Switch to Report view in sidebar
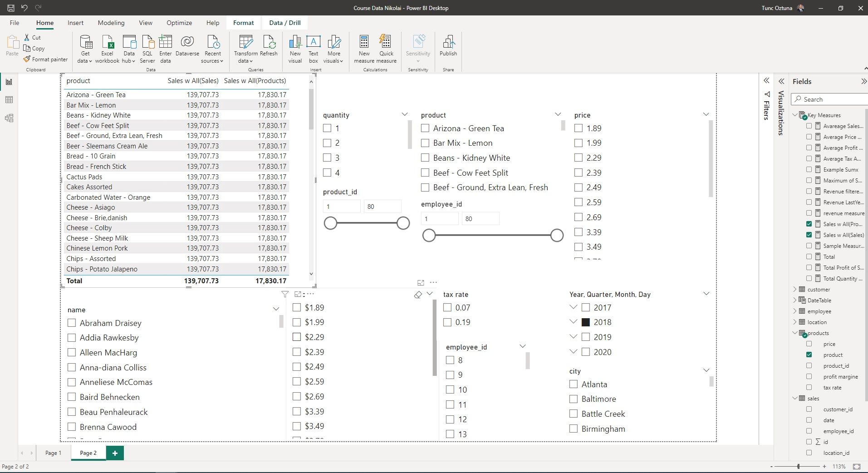Screen dimensions: 868x473 9,82
